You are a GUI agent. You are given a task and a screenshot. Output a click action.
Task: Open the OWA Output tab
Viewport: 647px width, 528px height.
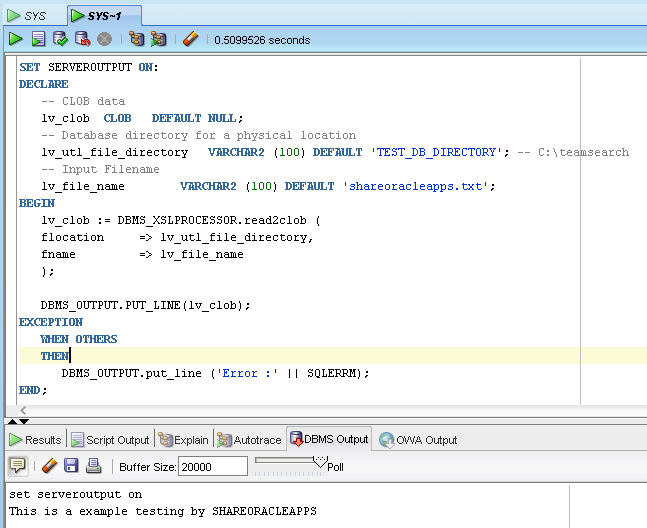click(418, 440)
